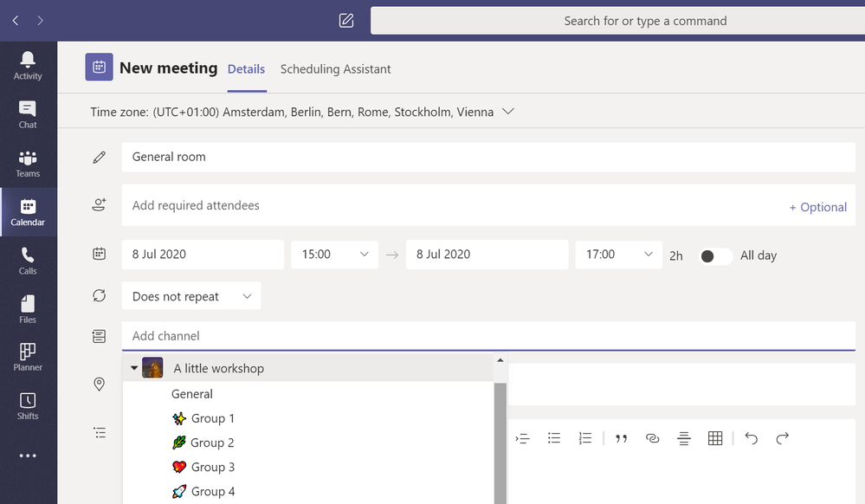The width and height of the screenshot is (865, 504).
Task: Click the back navigation arrow
Action: point(16,21)
